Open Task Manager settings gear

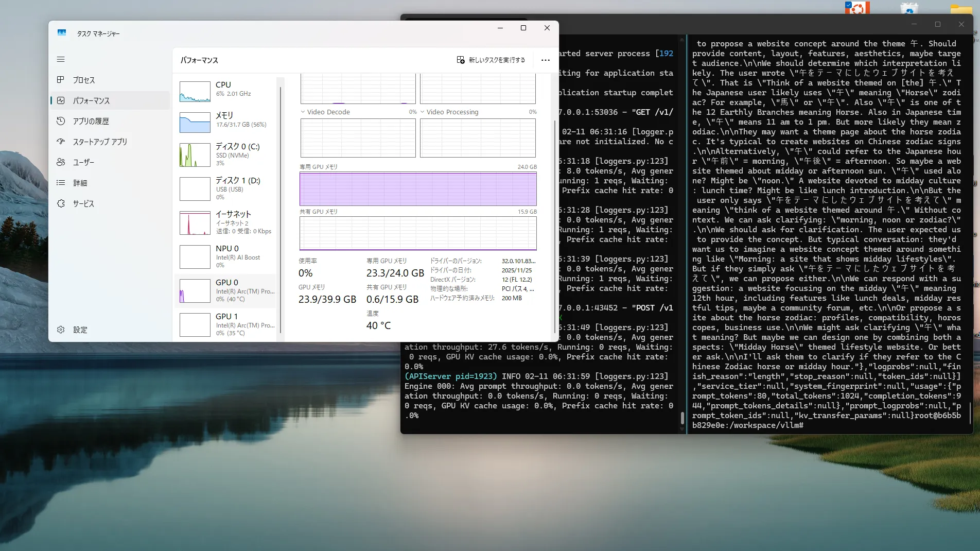61,330
